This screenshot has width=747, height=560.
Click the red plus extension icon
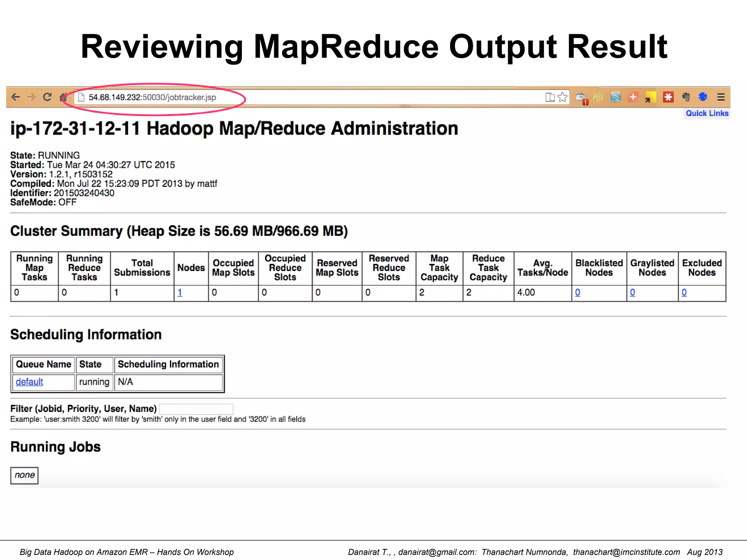633,97
